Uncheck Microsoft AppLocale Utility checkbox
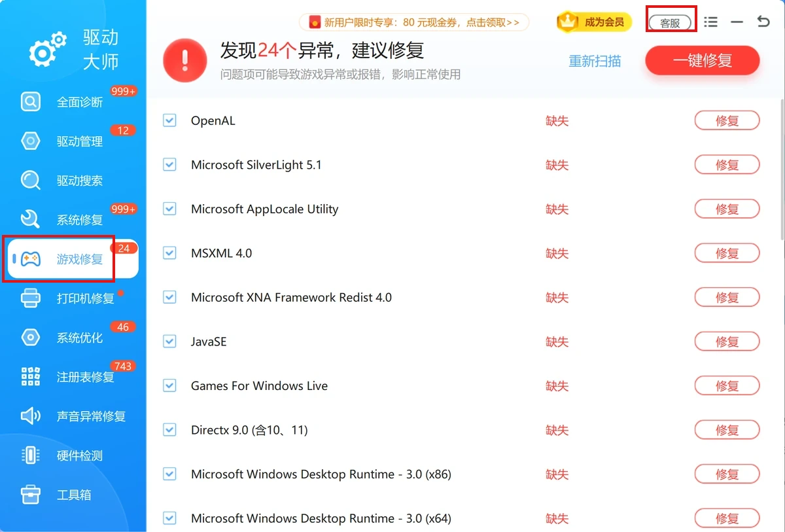 click(x=169, y=209)
